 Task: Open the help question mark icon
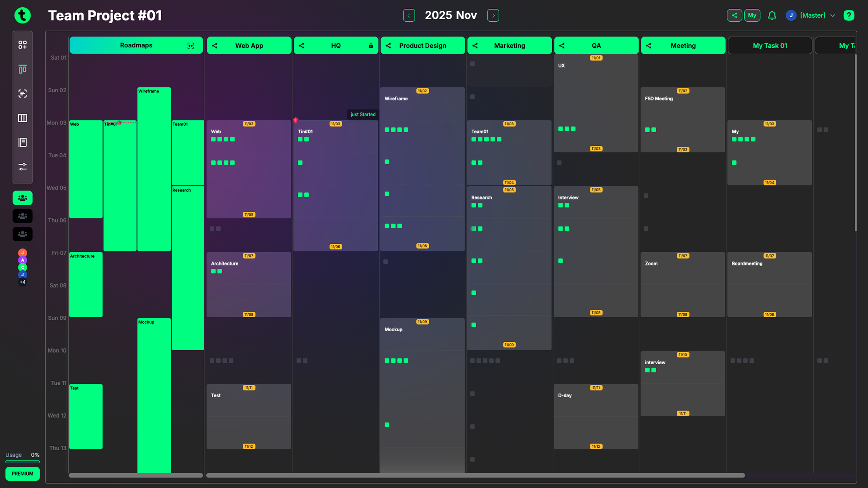849,15
